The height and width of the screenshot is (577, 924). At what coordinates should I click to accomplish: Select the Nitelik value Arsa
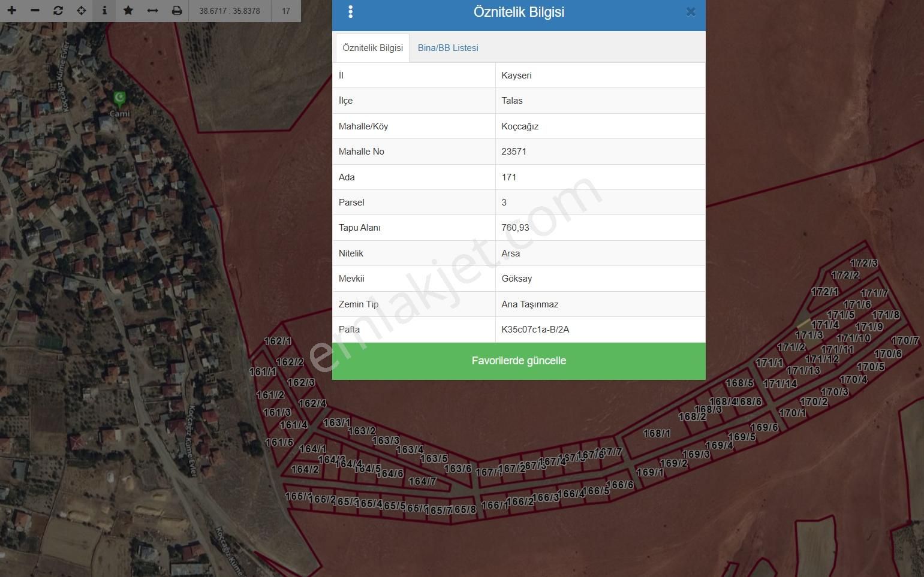point(600,253)
